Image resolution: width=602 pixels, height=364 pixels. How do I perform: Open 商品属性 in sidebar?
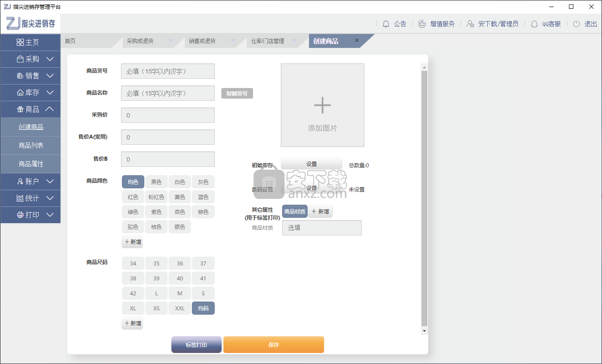30,164
